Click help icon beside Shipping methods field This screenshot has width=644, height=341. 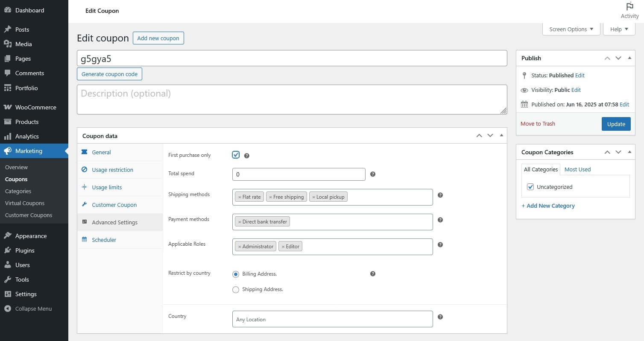(x=440, y=195)
